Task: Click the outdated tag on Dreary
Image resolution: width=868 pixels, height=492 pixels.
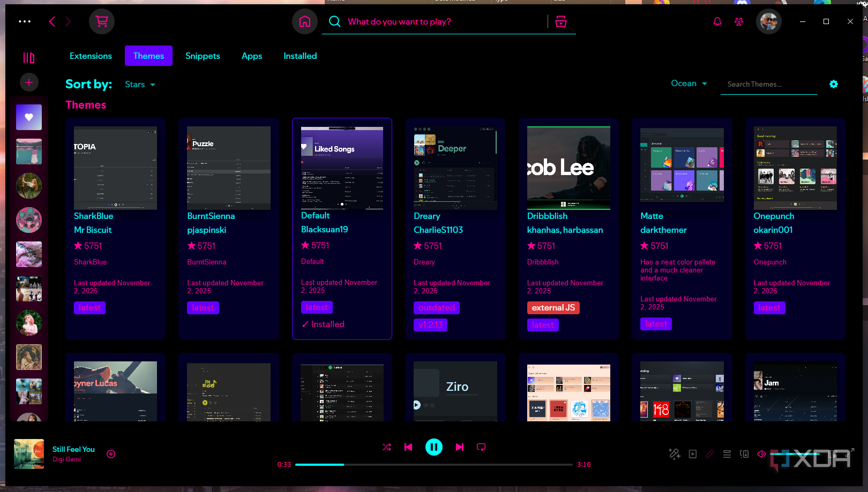Action: pos(437,308)
